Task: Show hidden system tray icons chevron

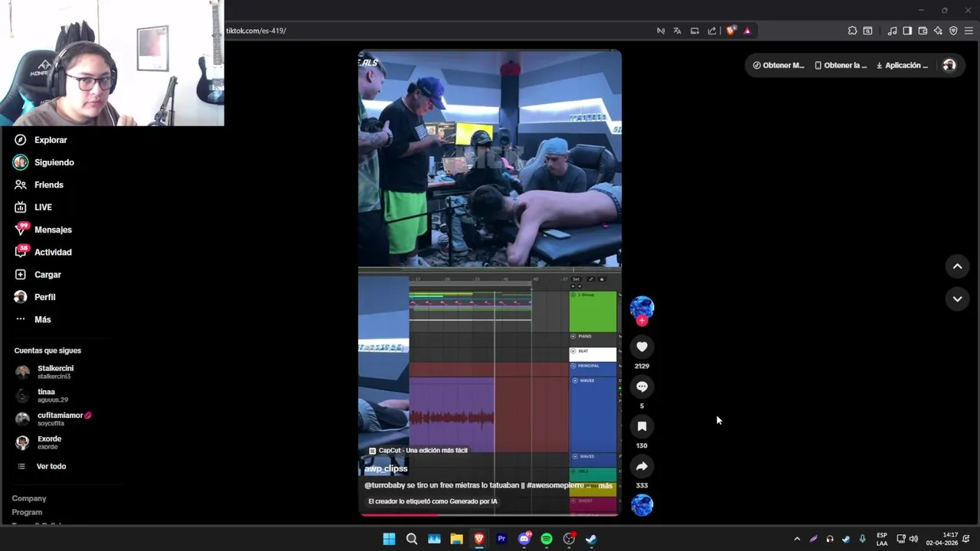Action: point(797,539)
